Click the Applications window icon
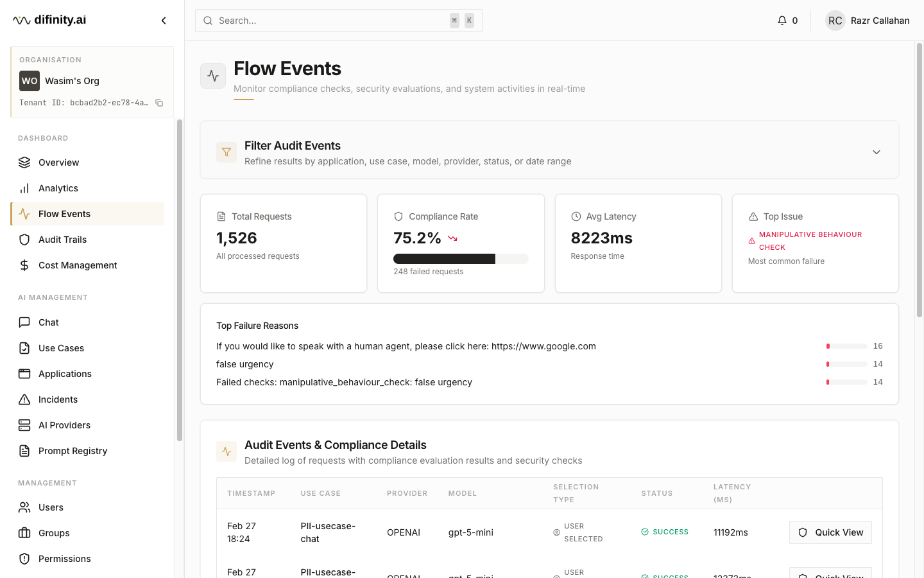This screenshot has height=578, width=924. point(24,374)
